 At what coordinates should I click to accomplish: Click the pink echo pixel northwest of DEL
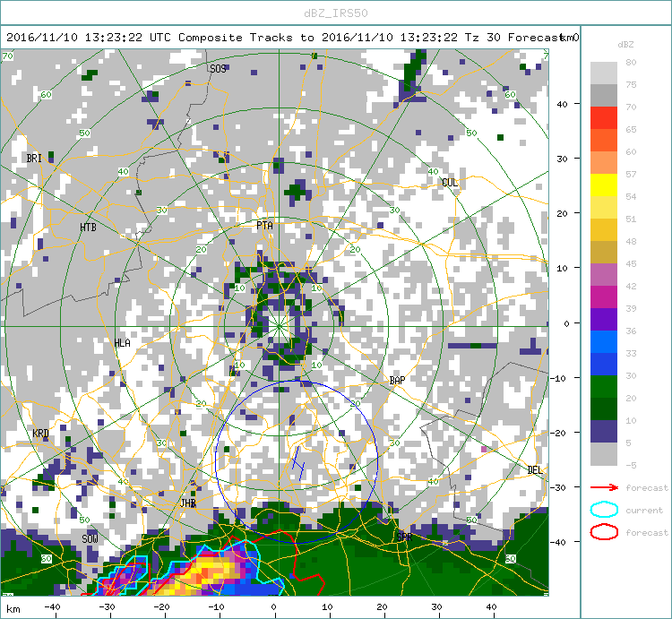point(484,449)
